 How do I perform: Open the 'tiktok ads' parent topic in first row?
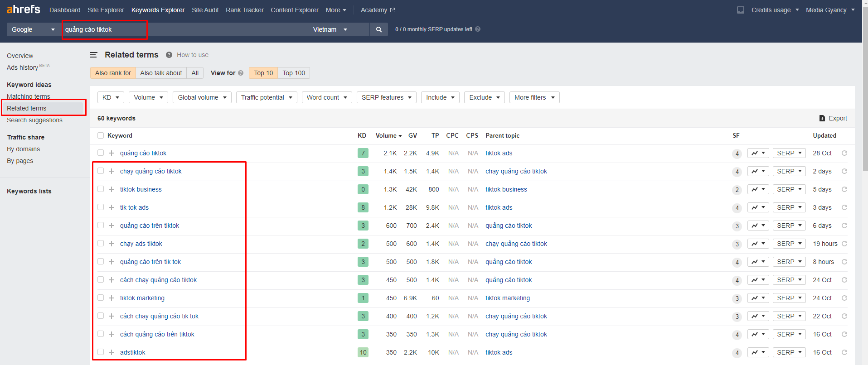499,153
